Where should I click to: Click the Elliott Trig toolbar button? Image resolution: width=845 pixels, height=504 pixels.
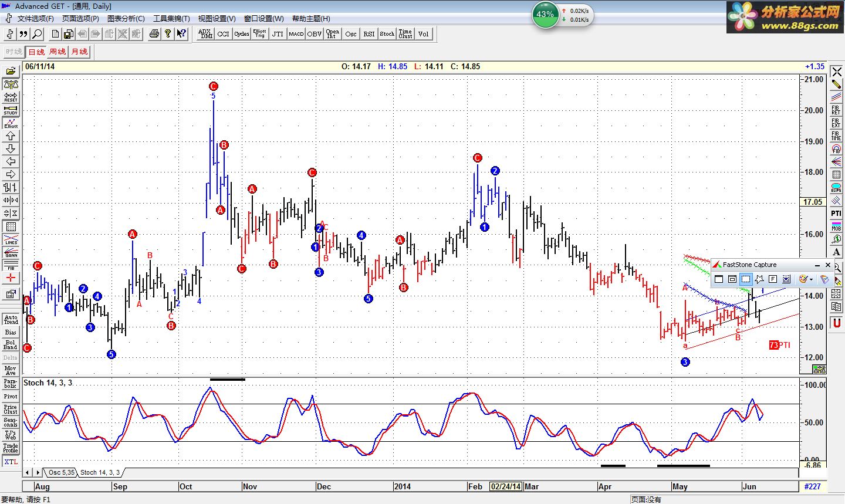260,34
